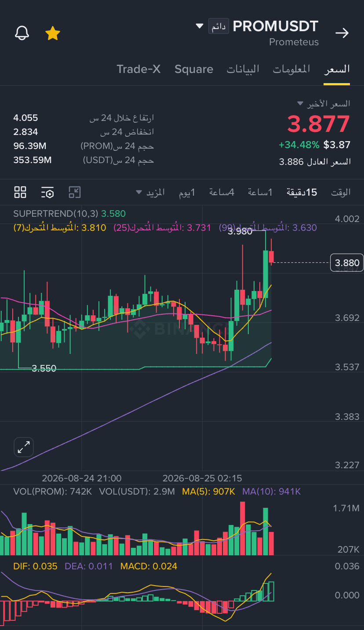The width and height of the screenshot is (364, 630).
Task: Tap the DIF: 0.035 label
Action: [35, 566]
